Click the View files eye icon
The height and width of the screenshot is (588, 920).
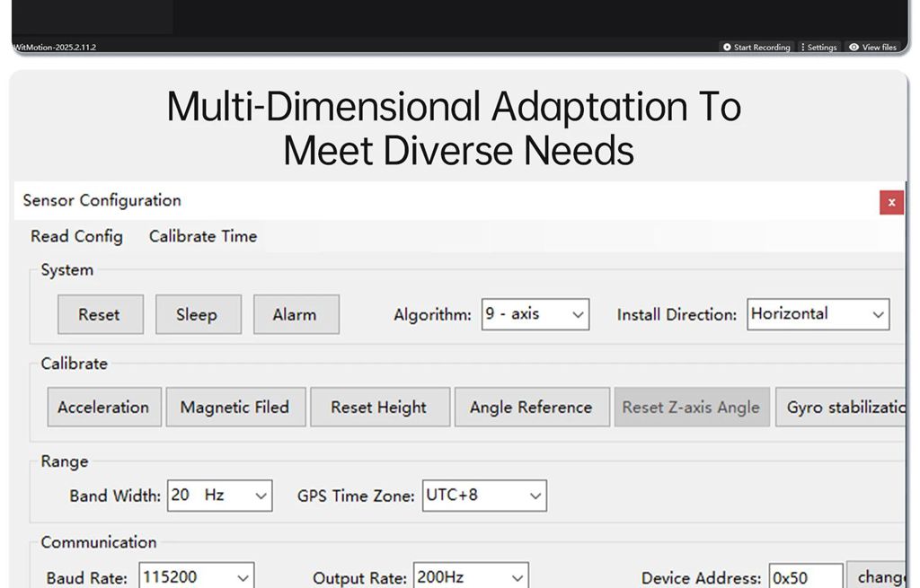click(854, 48)
